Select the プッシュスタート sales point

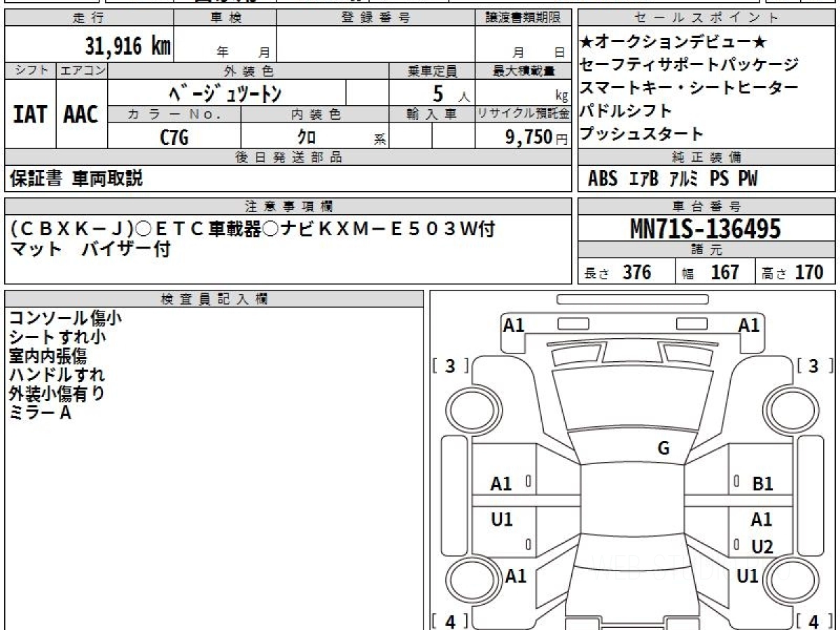[642, 134]
